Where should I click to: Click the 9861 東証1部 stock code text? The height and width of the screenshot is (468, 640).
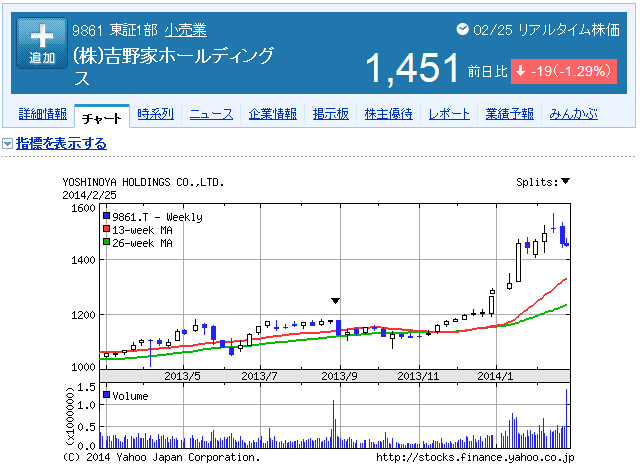[x=115, y=30]
